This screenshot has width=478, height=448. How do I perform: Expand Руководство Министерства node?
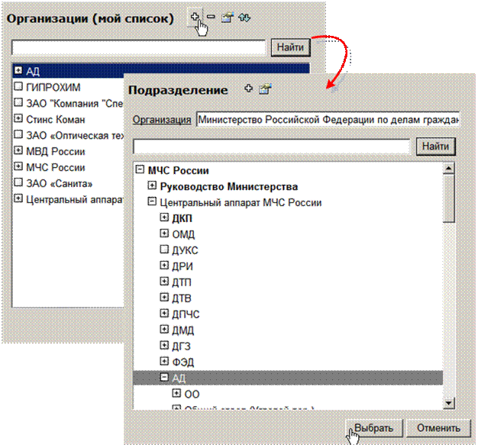(x=152, y=185)
